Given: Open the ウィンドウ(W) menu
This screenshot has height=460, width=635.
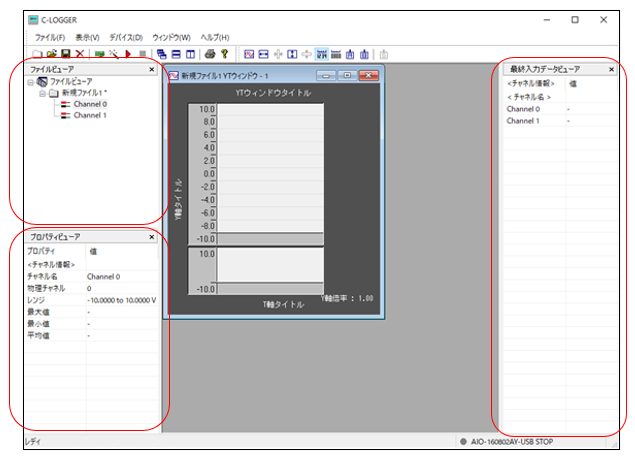Looking at the screenshot, I should 171,37.
